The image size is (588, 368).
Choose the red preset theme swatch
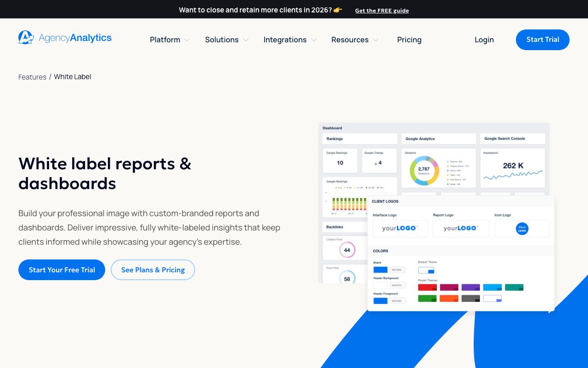427,287
